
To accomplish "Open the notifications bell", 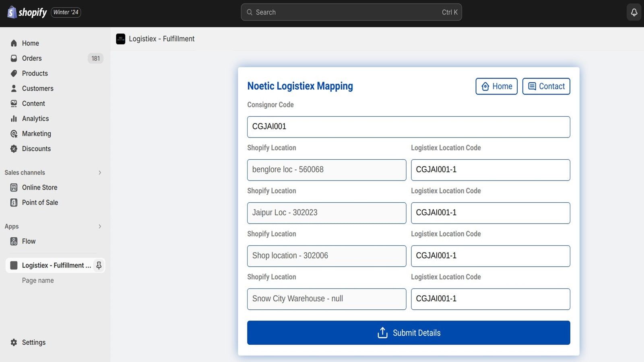I will click(x=634, y=12).
